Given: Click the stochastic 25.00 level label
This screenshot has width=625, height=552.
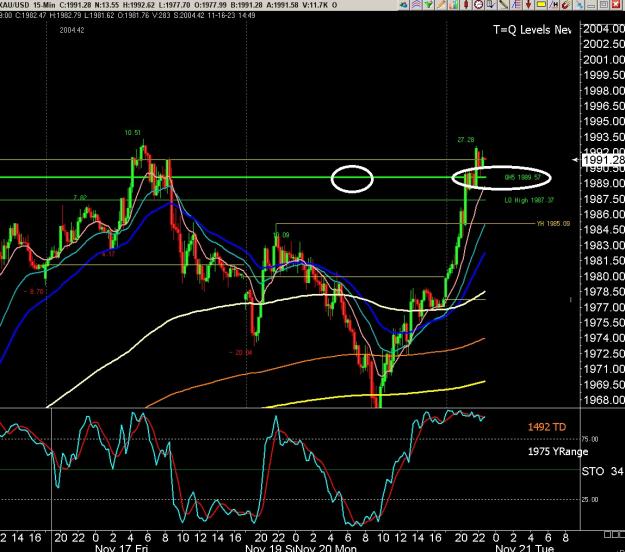Looking at the screenshot, I should pyautogui.click(x=590, y=499).
